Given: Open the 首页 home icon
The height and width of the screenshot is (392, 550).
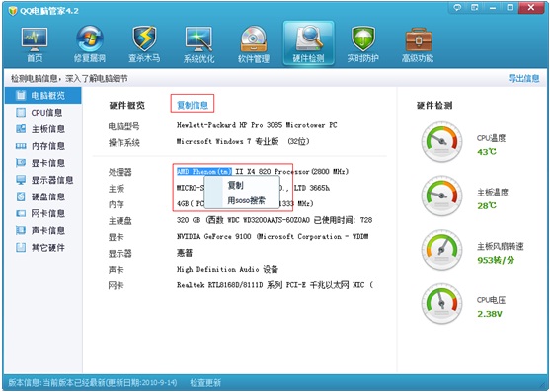Looking at the screenshot, I should [x=35, y=44].
